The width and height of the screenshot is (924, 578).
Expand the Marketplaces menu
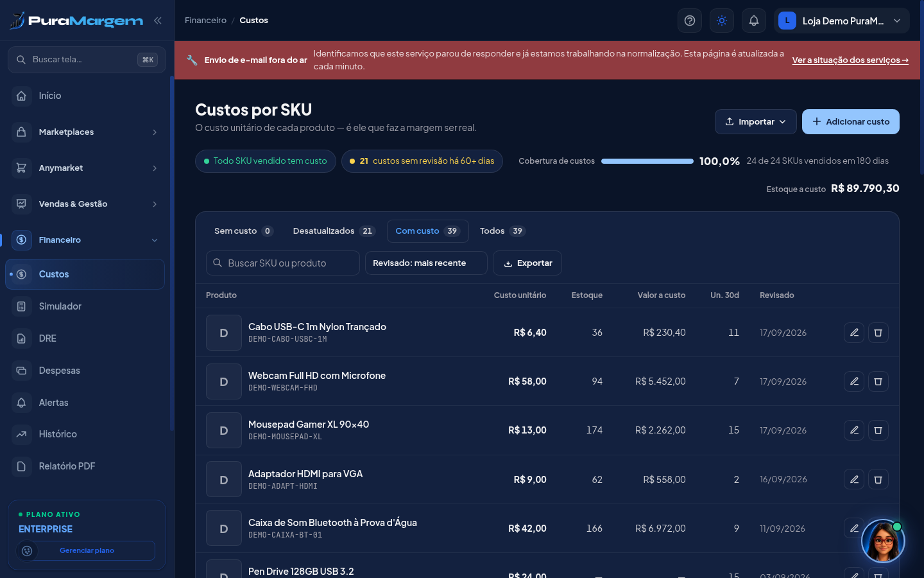86,132
